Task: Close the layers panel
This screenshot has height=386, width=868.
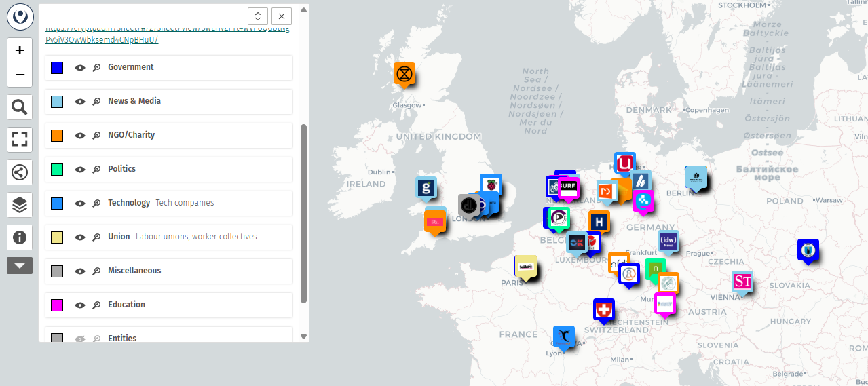Action: [282, 16]
